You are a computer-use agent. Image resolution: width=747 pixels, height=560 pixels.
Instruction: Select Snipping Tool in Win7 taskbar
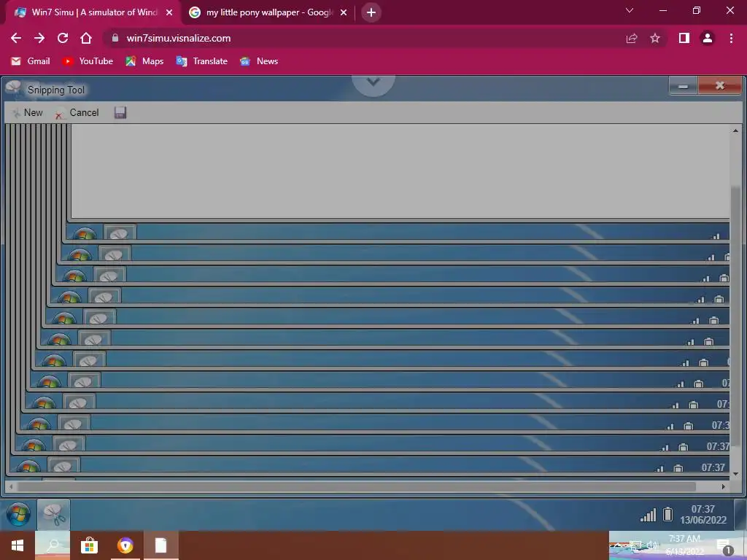click(53, 515)
